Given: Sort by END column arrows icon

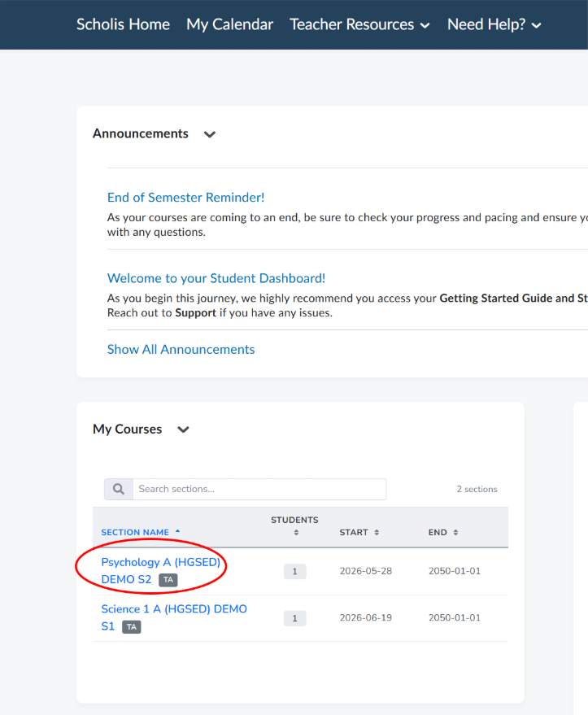Looking at the screenshot, I should pyautogui.click(x=455, y=533).
